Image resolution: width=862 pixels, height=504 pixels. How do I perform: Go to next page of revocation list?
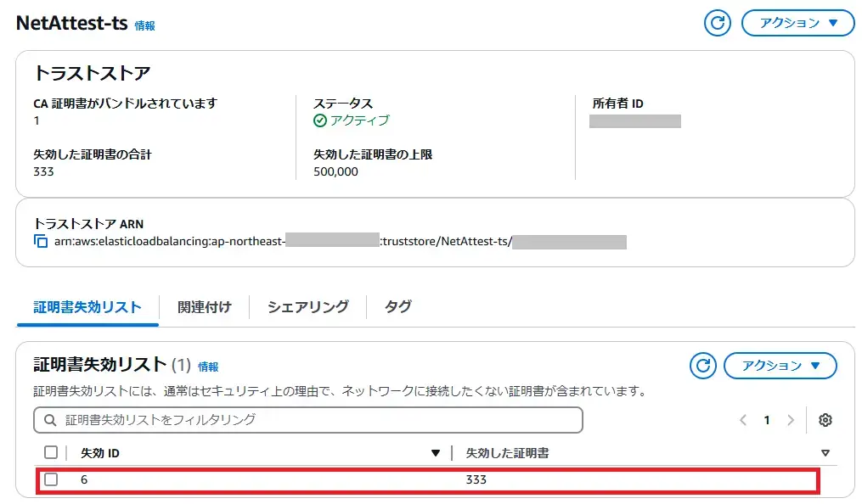791,420
